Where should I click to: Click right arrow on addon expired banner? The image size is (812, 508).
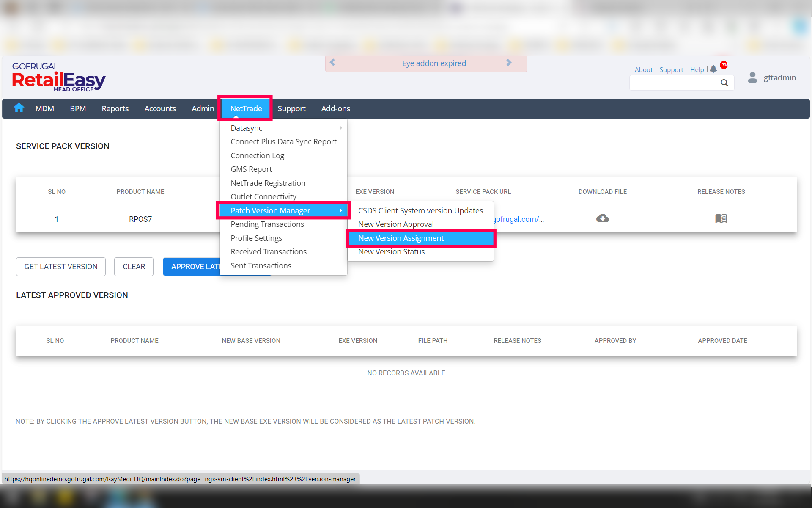coord(509,63)
